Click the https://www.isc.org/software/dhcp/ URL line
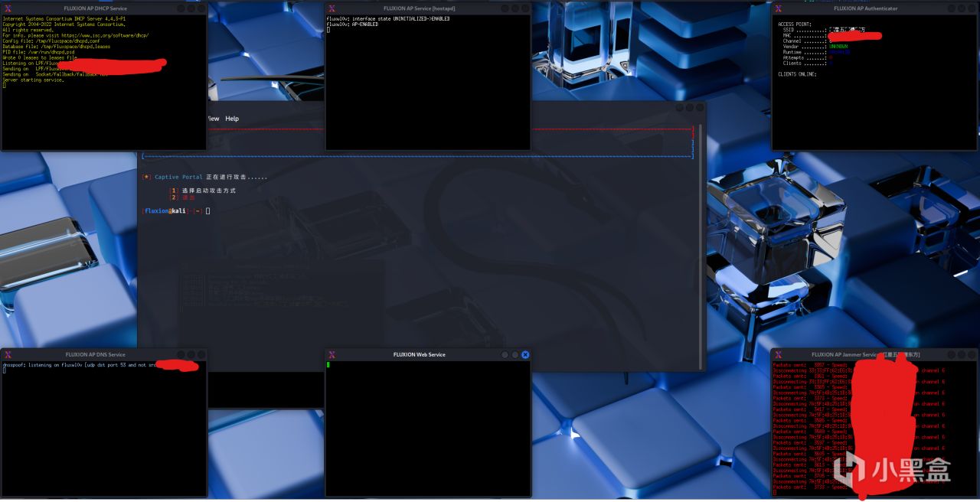 [76, 34]
